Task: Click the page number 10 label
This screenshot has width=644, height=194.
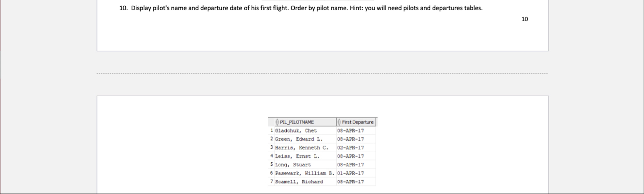Action: click(525, 19)
